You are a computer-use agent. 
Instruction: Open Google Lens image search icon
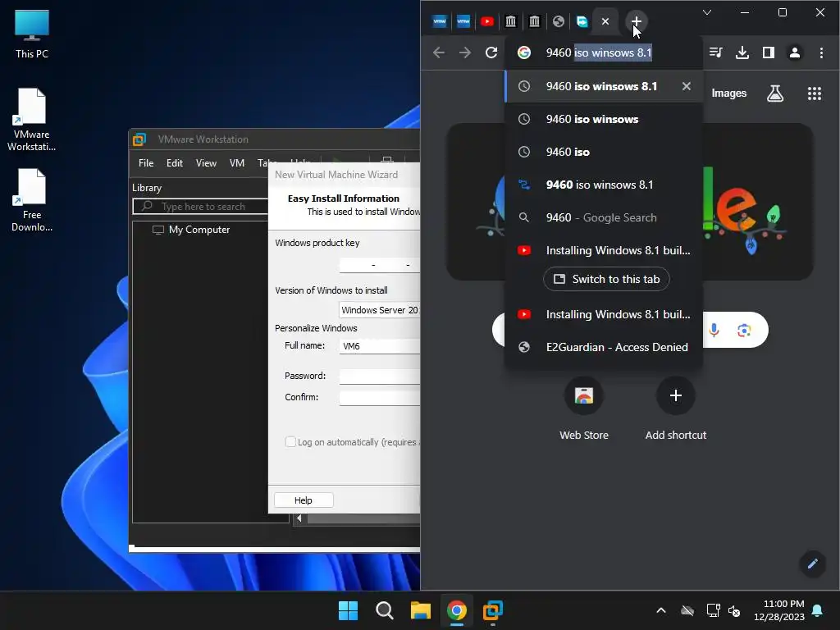coord(744,330)
